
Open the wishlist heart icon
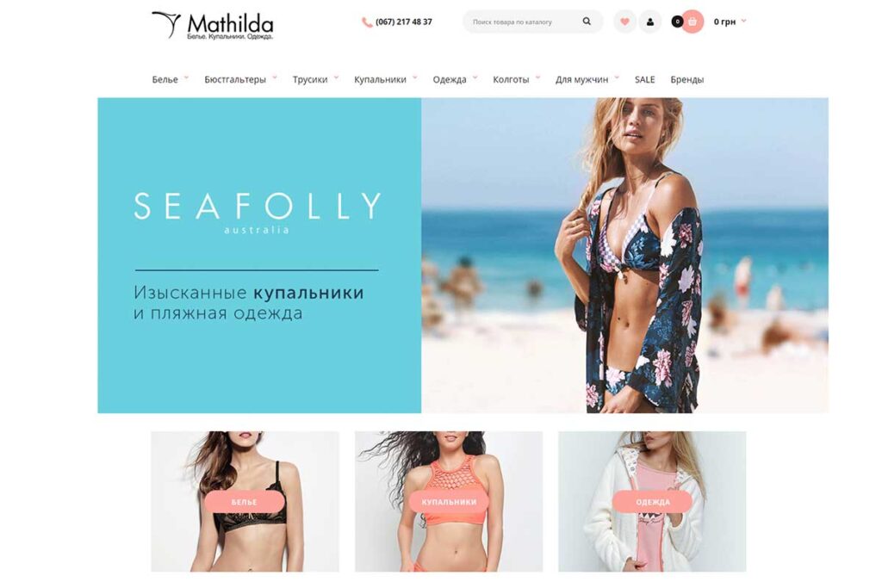click(x=624, y=22)
